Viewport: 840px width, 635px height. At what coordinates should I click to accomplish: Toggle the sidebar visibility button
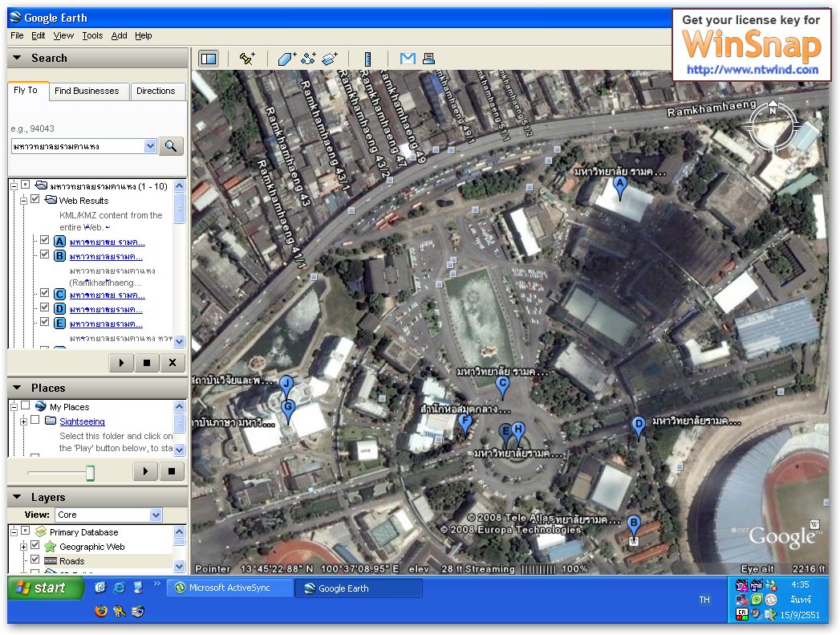[x=209, y=59]
